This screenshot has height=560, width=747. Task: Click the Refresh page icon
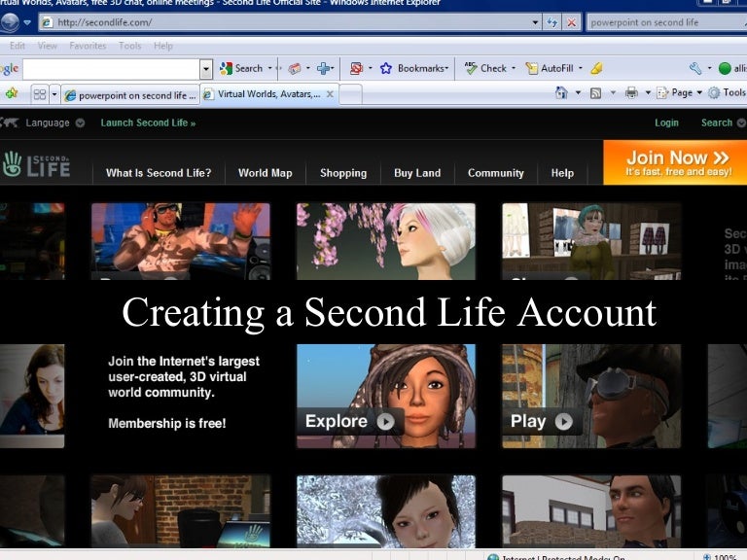tap(552, 22)
